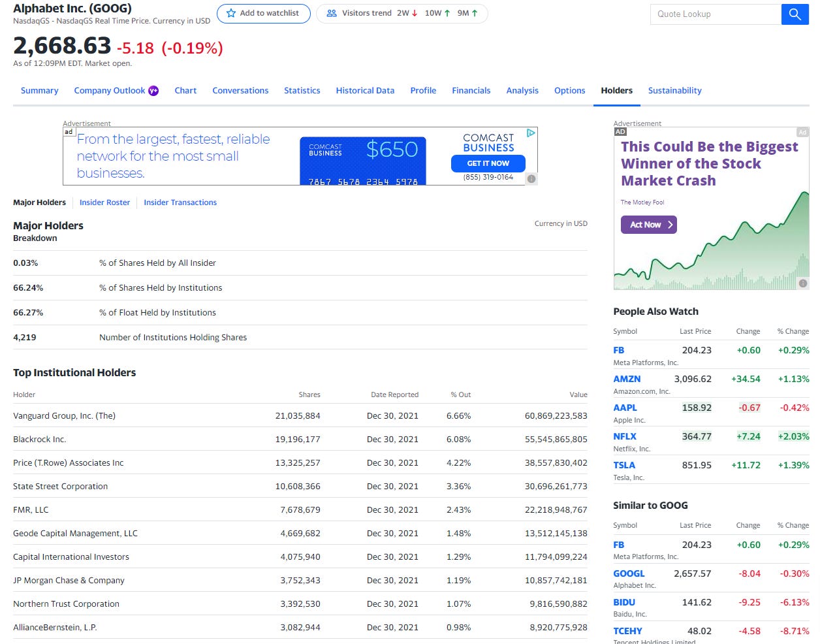Select the Blackrock Inc. holder name

[x=39, y=439]
